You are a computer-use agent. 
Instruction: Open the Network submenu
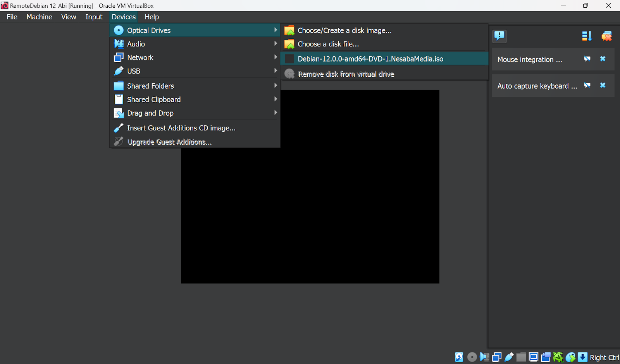tap(195, 57)
